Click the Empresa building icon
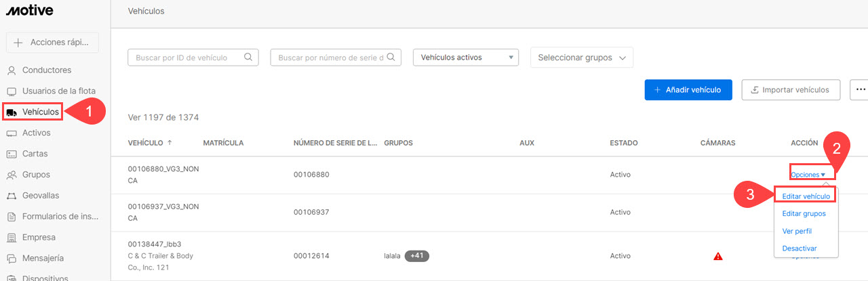The height and width of the screenshot is (281, 868). 12,238
